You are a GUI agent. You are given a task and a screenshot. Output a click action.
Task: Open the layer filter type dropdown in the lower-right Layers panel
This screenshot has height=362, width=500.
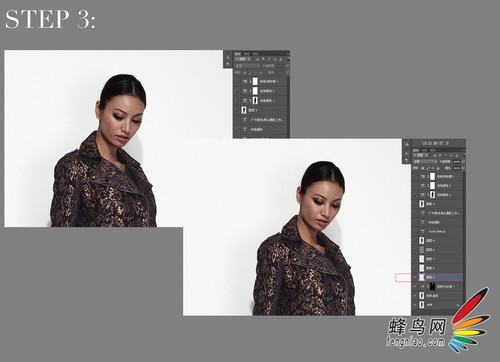click(420, 155)
